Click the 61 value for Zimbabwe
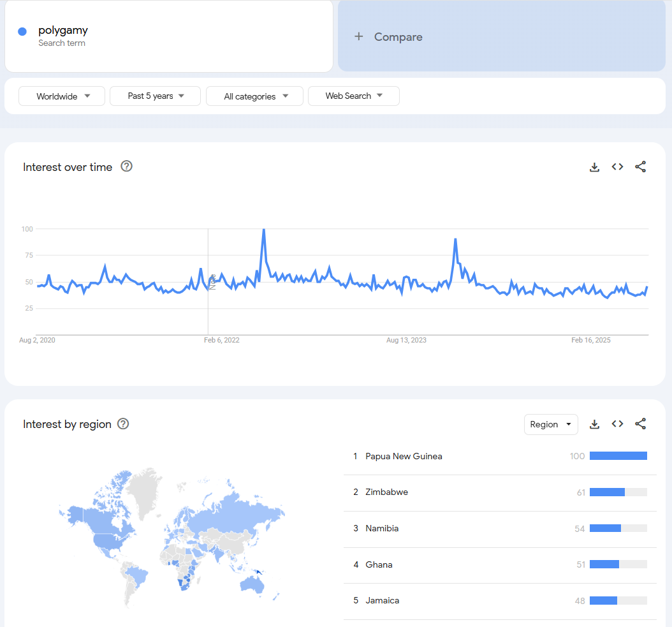This screenshot has width=672, height=627. (581, 492)
